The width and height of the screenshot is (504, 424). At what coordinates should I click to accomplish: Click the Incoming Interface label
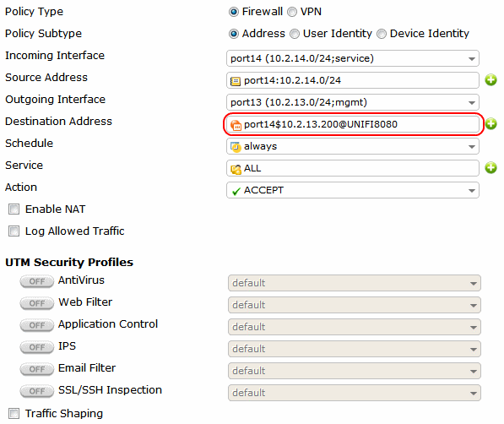[55, 56]
